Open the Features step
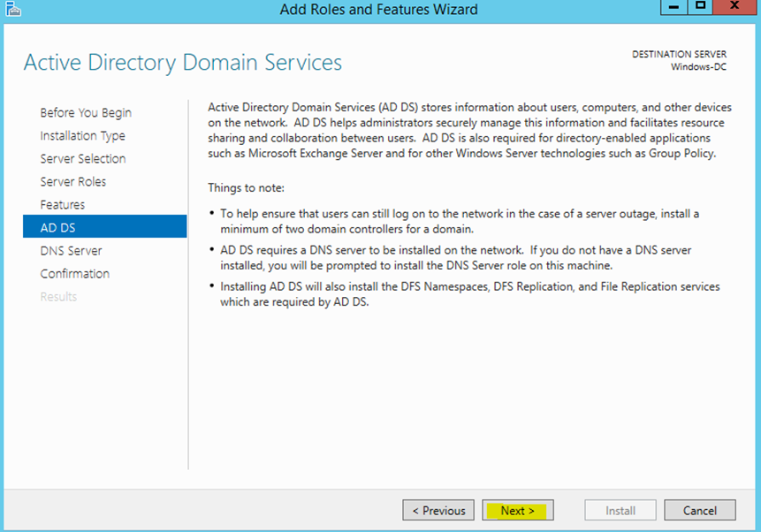 point(62,205)
